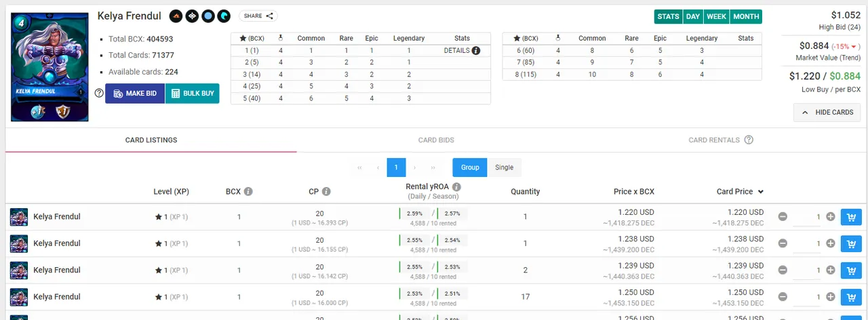This screenshot has width=868, height=320.
Task: Toggle the Card Price sort arrow
Action: (x=761, y=192)
